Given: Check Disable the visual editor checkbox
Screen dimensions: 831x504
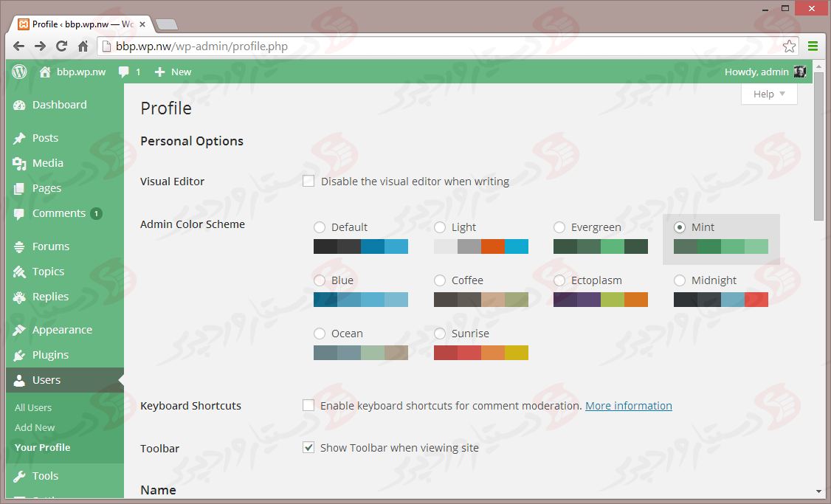Looking at the screenshot, I should pyautogui.click(x=308, y=181).
